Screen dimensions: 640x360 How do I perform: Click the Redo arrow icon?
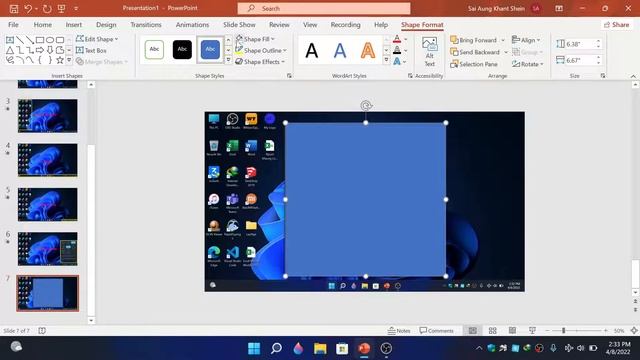[x=47, y=8]
